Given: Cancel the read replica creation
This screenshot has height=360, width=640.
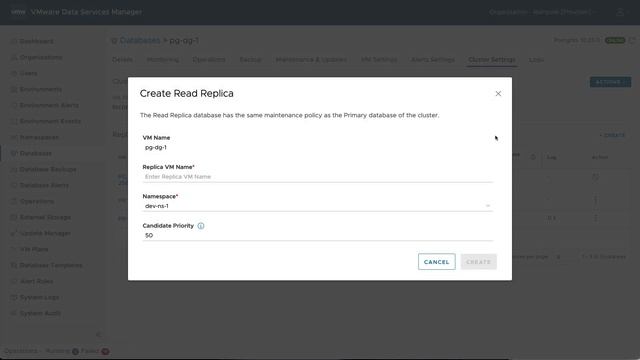Looking at the screenshot, I should tap(436, 262).
